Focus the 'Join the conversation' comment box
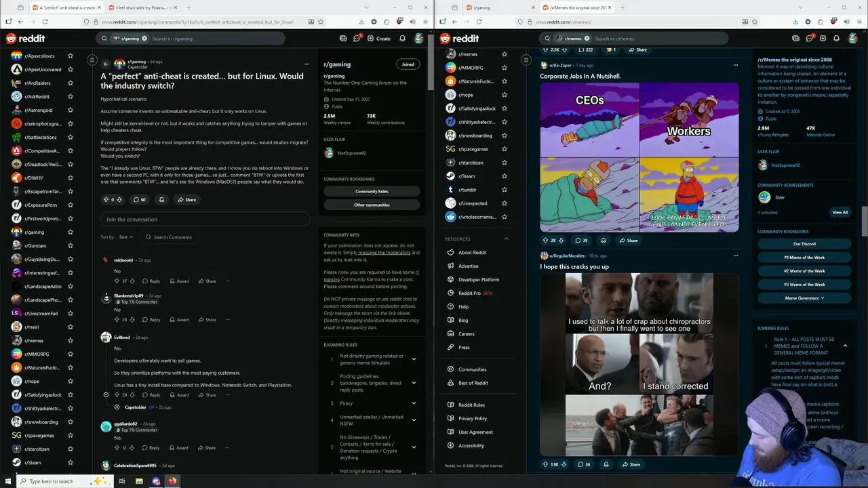The height and width of the screenshot is (488, 868). point(205,219)
